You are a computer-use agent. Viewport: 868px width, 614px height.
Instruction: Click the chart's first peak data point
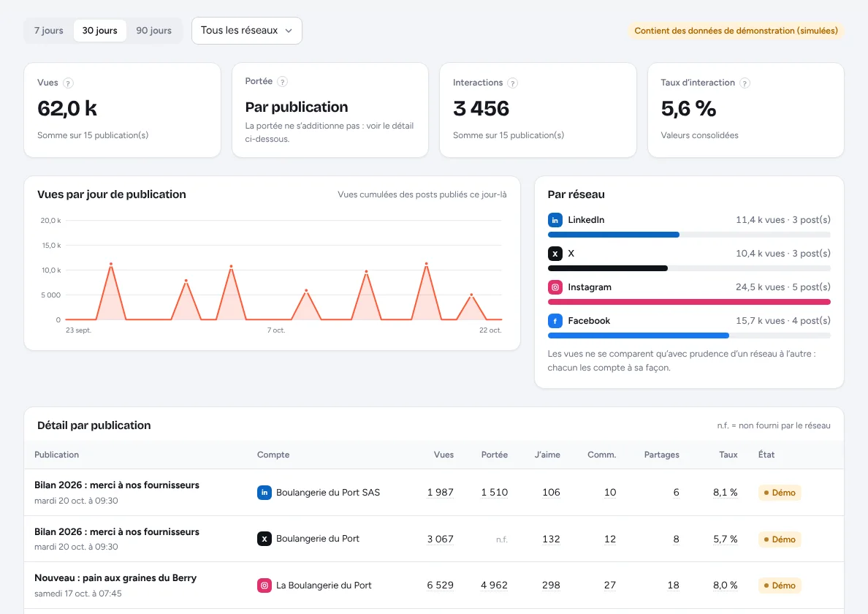click(x=111, y=264)
